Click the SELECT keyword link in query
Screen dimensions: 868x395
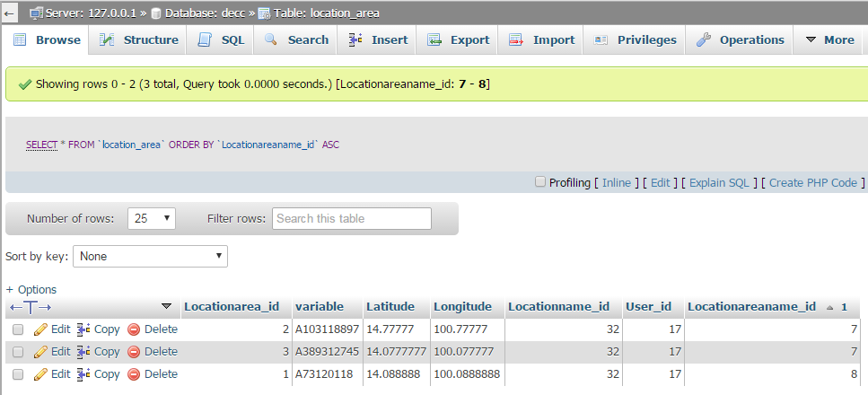41,145
